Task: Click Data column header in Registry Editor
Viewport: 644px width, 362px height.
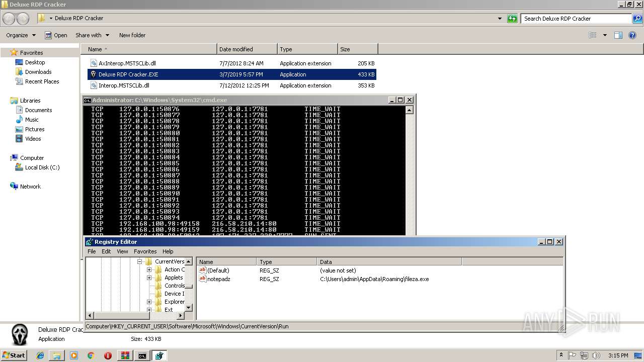Action: 389,262
